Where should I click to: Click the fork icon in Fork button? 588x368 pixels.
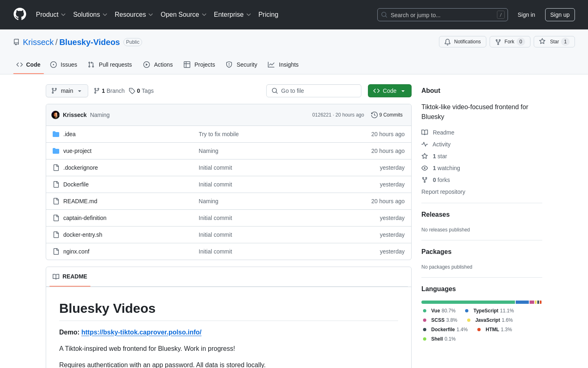pyautogui.click(x=498, y=42)
